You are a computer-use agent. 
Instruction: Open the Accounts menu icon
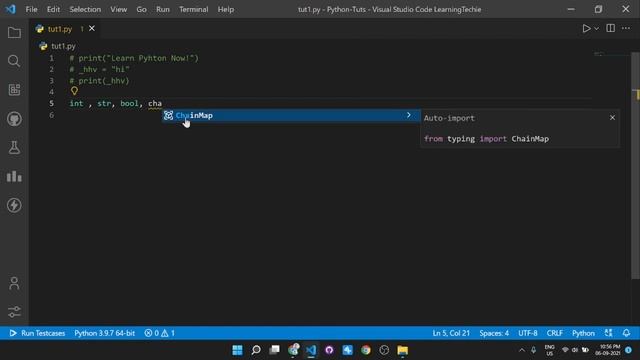[x=14, y=283]
